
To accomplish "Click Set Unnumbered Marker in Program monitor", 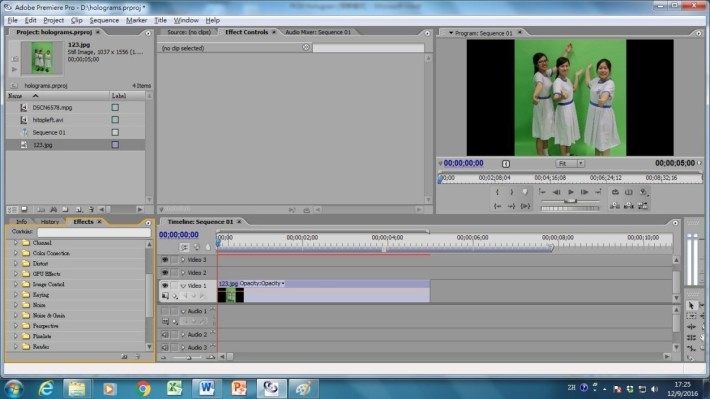I will point(525,192).
